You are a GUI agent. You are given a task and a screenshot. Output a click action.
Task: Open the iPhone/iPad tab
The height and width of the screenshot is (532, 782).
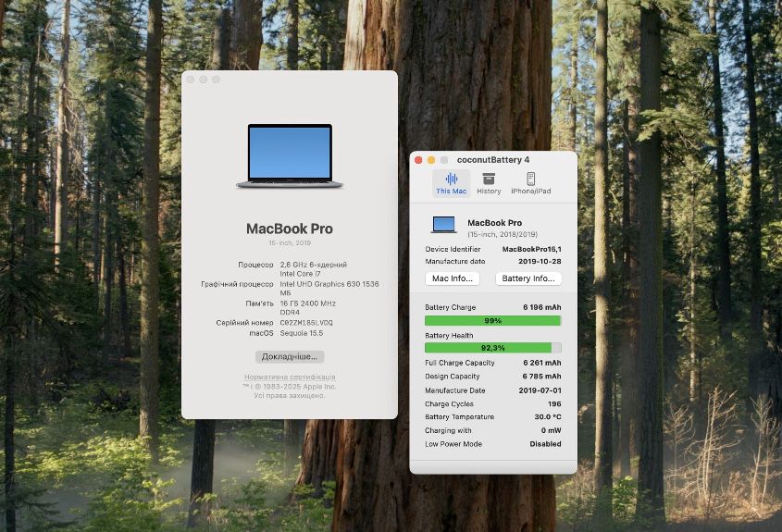pyautogui.click(x=530, y=183)
